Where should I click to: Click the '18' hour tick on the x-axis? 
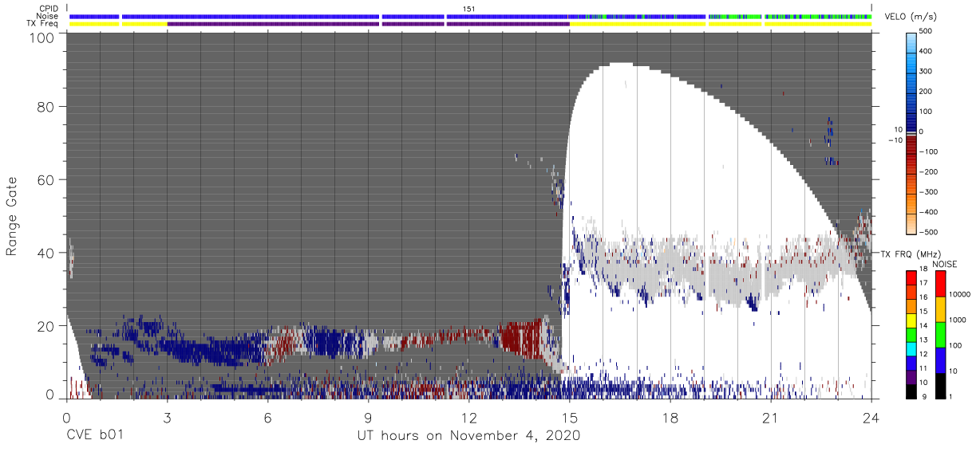pyautogui.click(x=670, y=418)
